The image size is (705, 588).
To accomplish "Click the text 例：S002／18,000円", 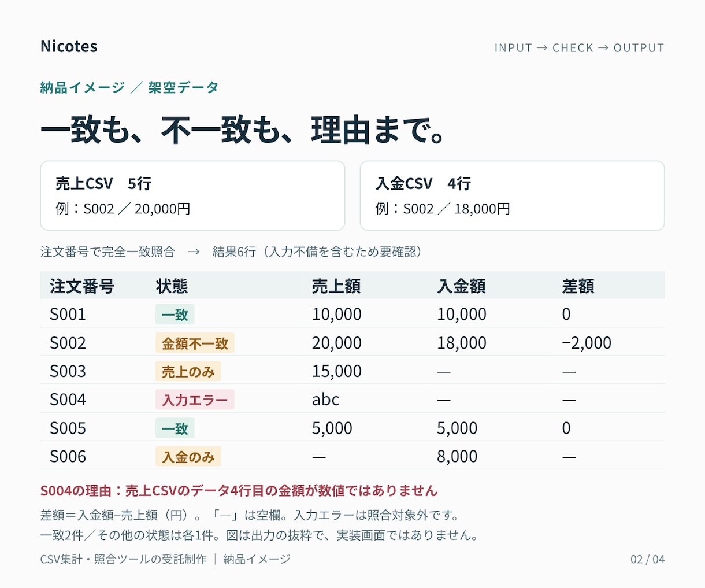I will [443, 209].
